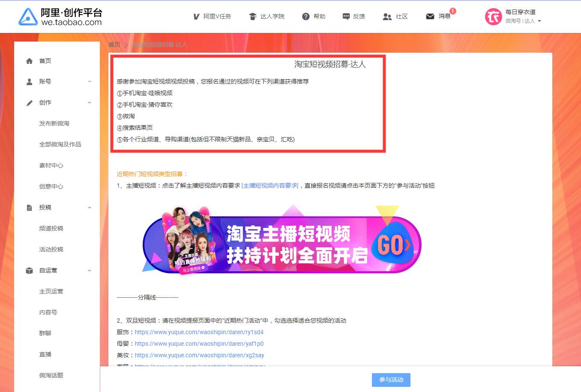Open 微淘话题 in the sidebar

coord(51,375)
